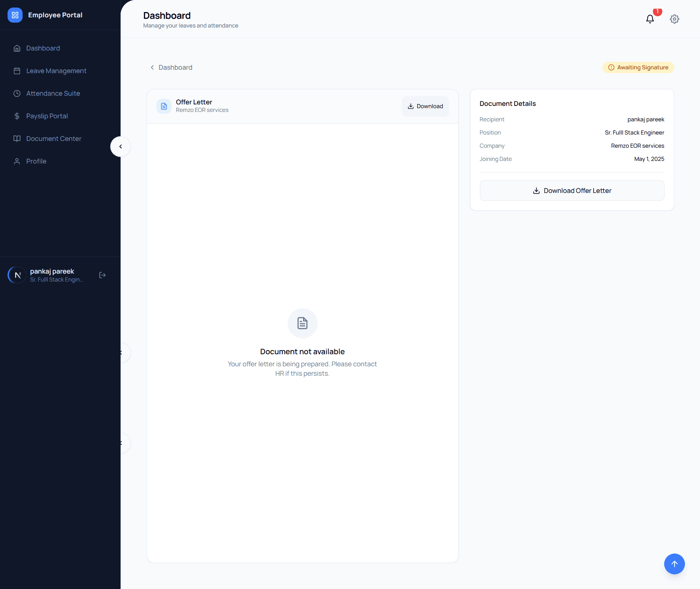This screenshot has width=700, height=589.
Task: Open the notifications bell
Action: pos(650,19)
